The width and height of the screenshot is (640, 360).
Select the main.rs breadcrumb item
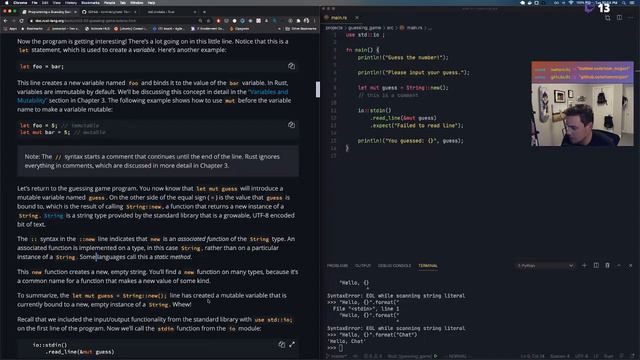[411, 27]
